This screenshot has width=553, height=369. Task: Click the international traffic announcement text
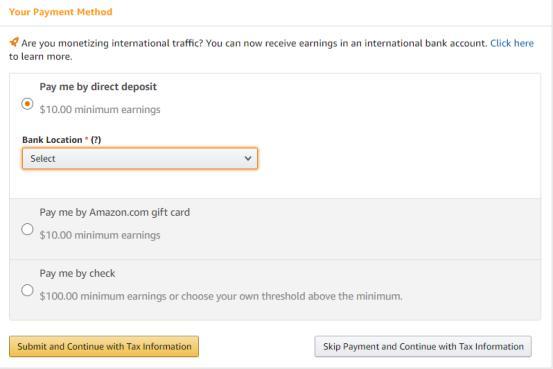(254, 43)
